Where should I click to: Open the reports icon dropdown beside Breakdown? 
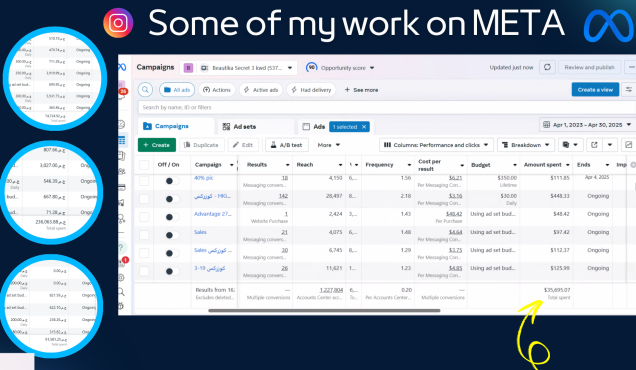click(x=570, y=145)
